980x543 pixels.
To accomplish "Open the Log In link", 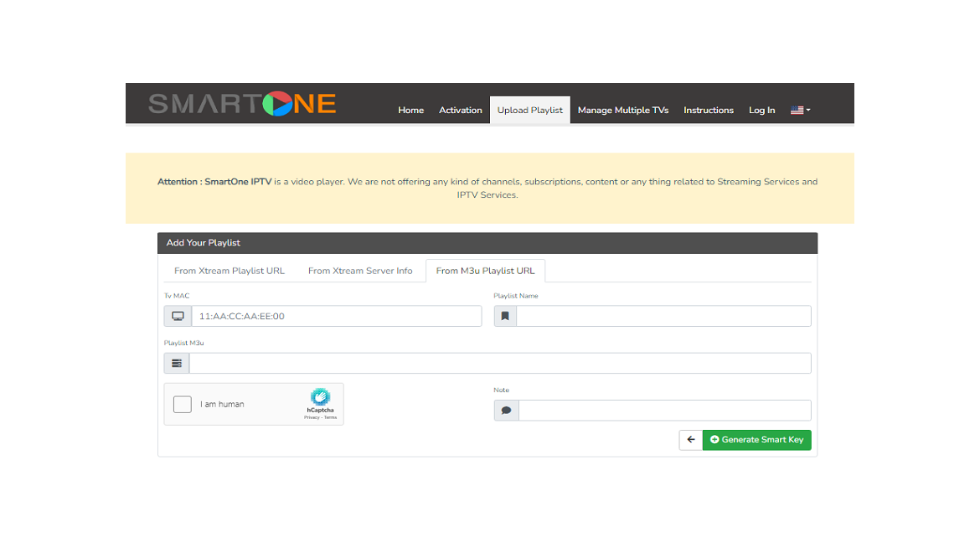I will click(761, 111).
